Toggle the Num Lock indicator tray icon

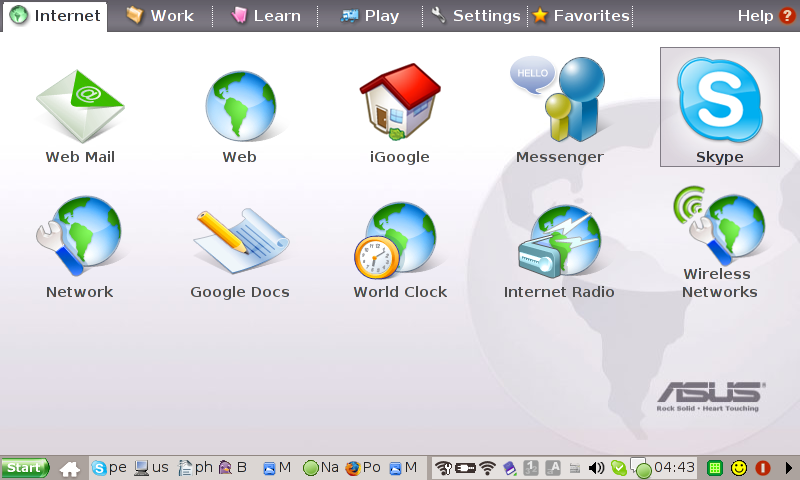coord(531,468)
